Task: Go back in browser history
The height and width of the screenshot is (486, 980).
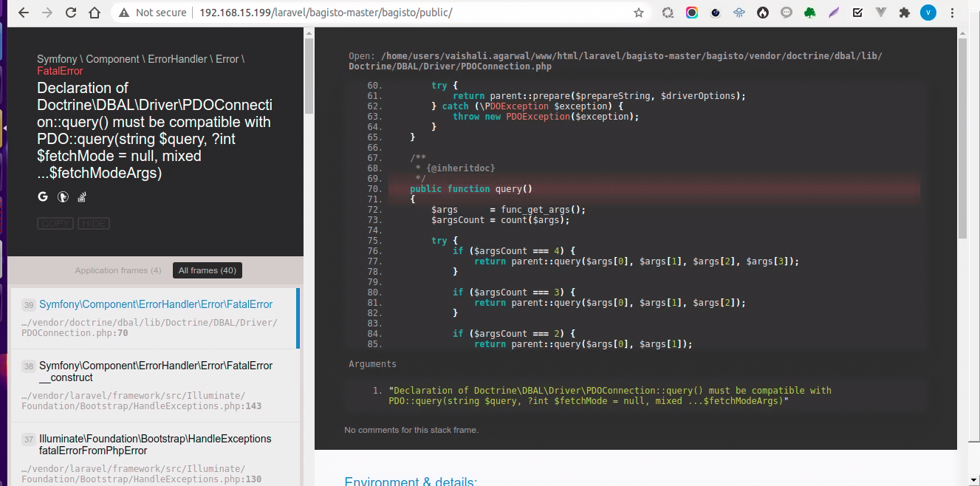Action: coord(23,13)
